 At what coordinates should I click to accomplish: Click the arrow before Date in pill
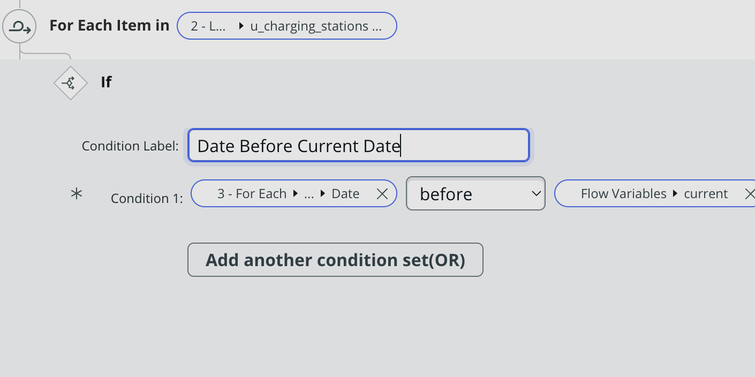pos(322,194)
